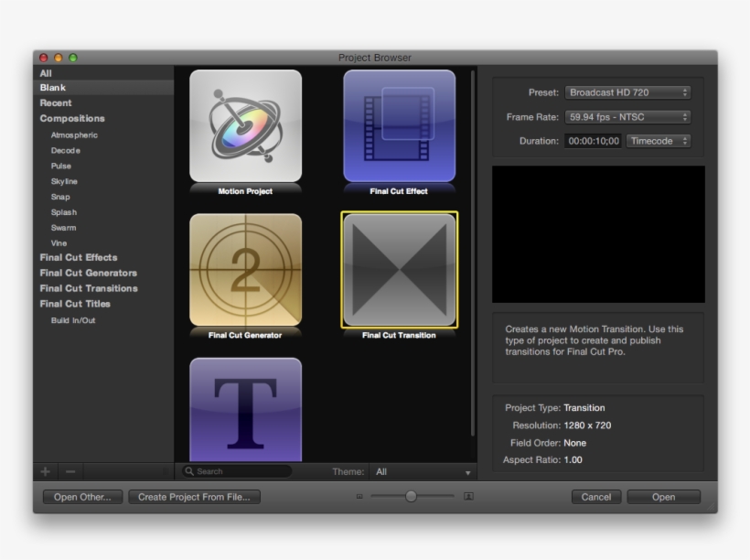Image resolution: width=750 pixels, height=560 pixels.
Task: Click the Search field
Action: [240, 471]
